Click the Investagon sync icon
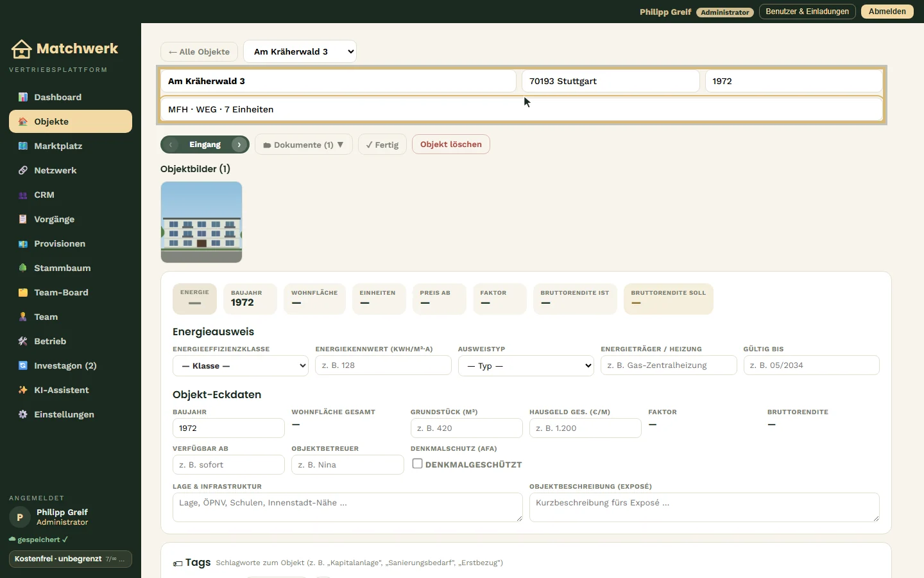Image resolution: width=924 pixels, height=578 pixels. point(23,365)
